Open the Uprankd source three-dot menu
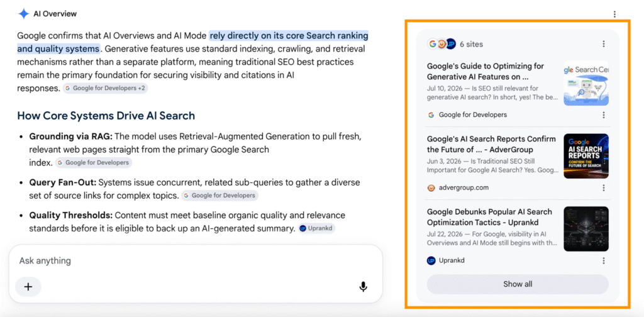This screenshot has width=644, height=317. pos(603,261)
